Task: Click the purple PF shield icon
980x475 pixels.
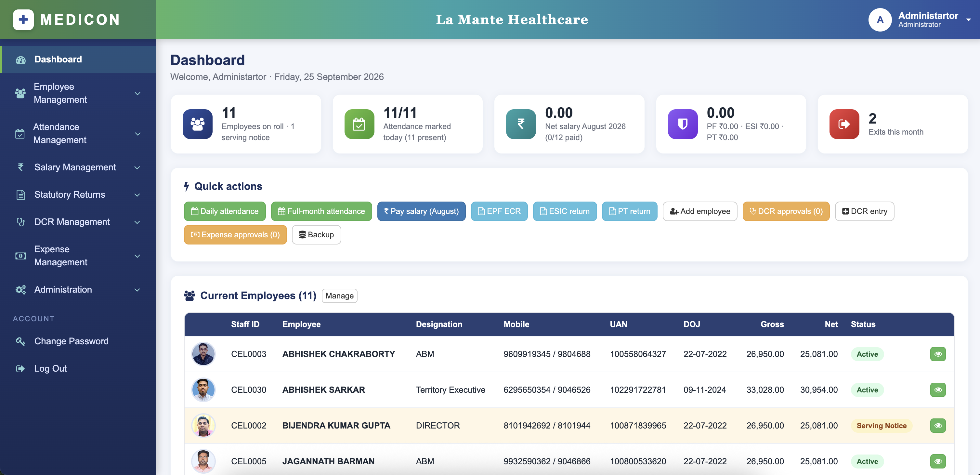Action: [x=683, y=124]
